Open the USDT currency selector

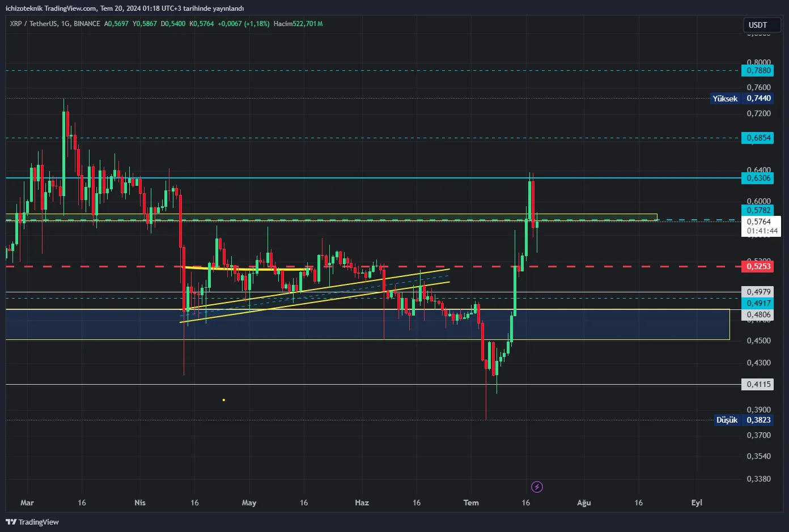click(762, 25)
